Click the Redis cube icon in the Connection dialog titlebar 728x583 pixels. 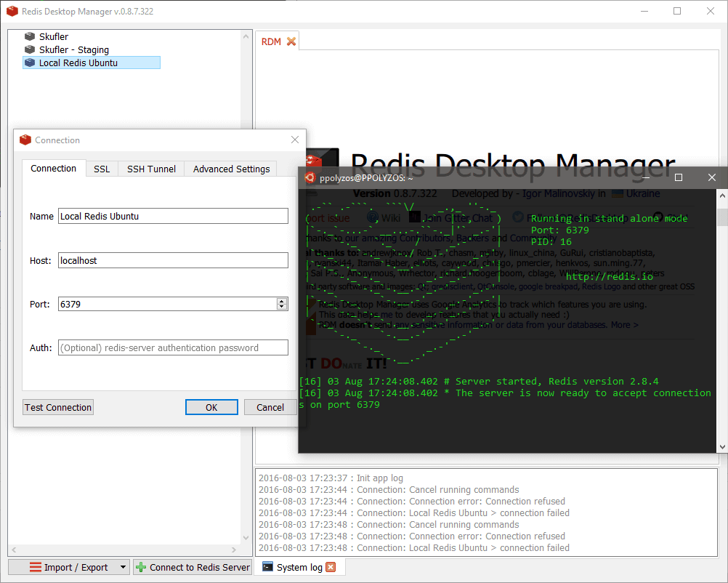(25, 140)
